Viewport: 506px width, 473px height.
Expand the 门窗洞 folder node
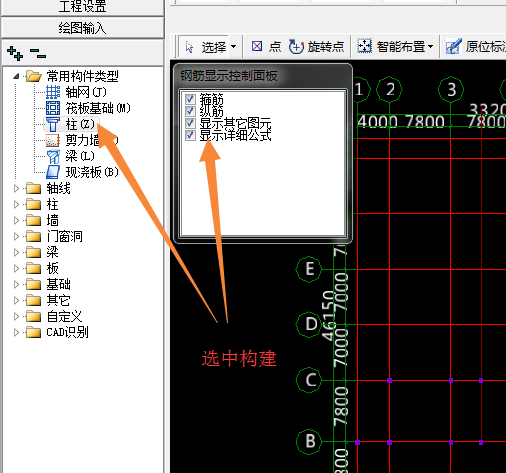point(16,236)
